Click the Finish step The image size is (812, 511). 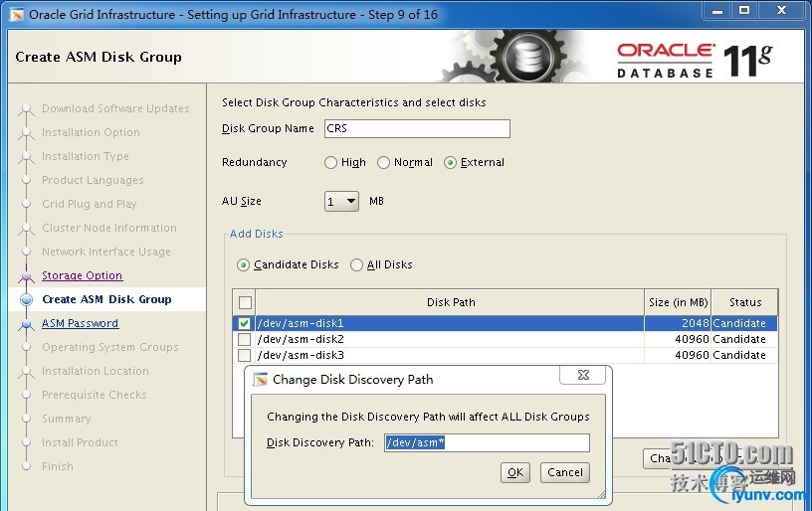tap(58, 466)
